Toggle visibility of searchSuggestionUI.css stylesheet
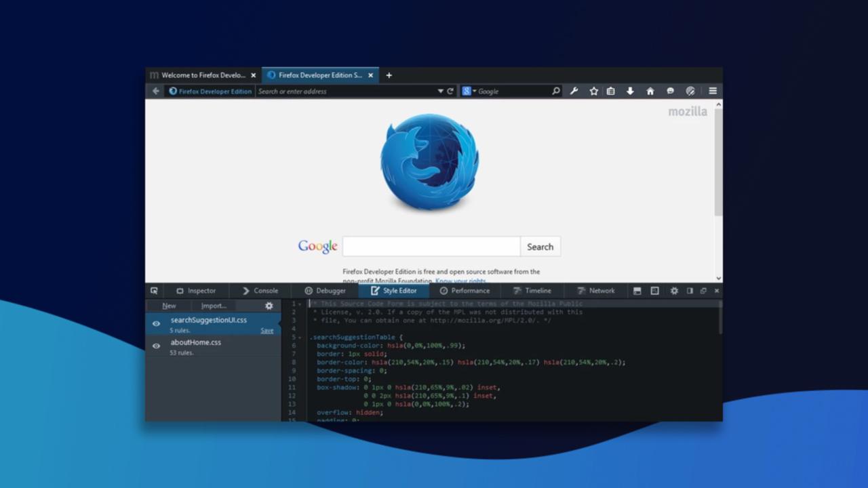Screen dimensions: 868x488 click(155, 324)
